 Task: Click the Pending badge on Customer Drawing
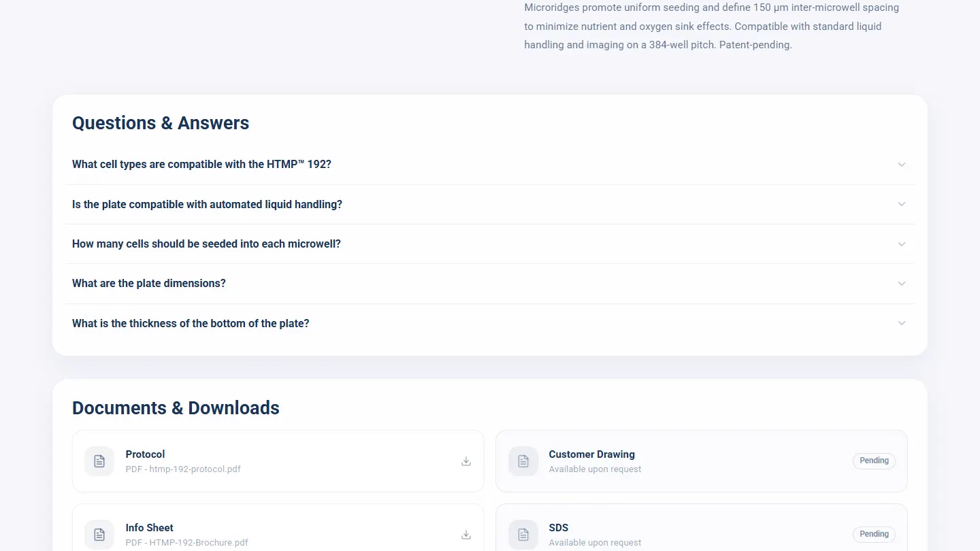[874, 461]
